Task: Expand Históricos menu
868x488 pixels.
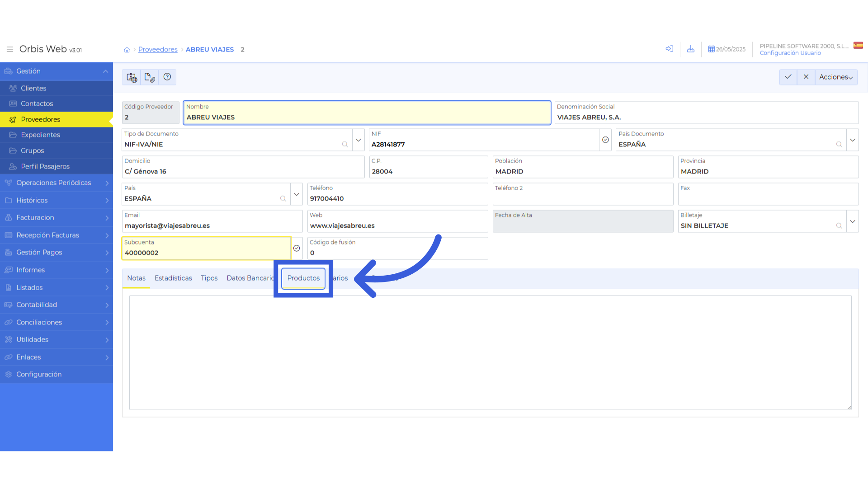Action: coord(57,200)
